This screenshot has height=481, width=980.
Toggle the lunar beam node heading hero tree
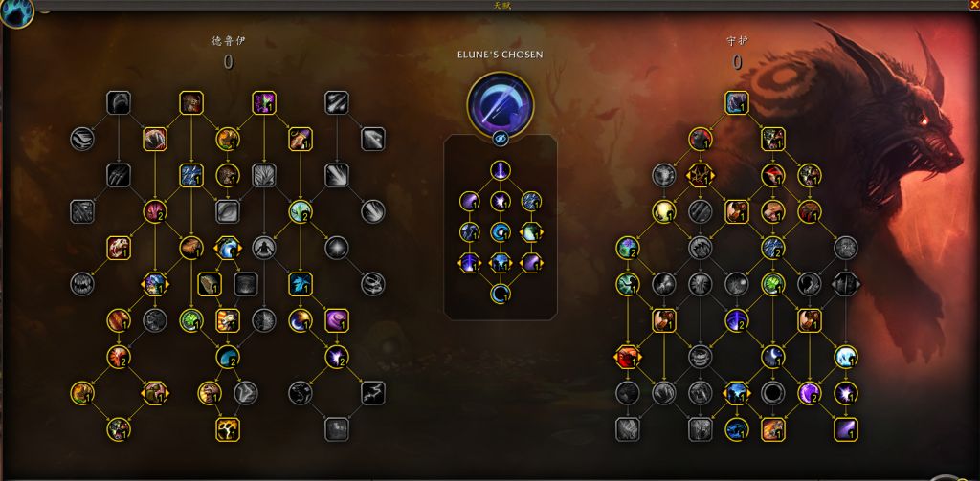500,170
